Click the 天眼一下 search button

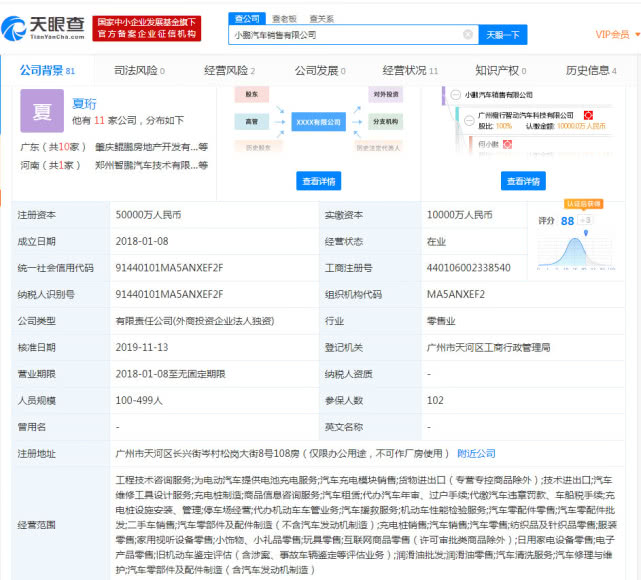(503, 35)
